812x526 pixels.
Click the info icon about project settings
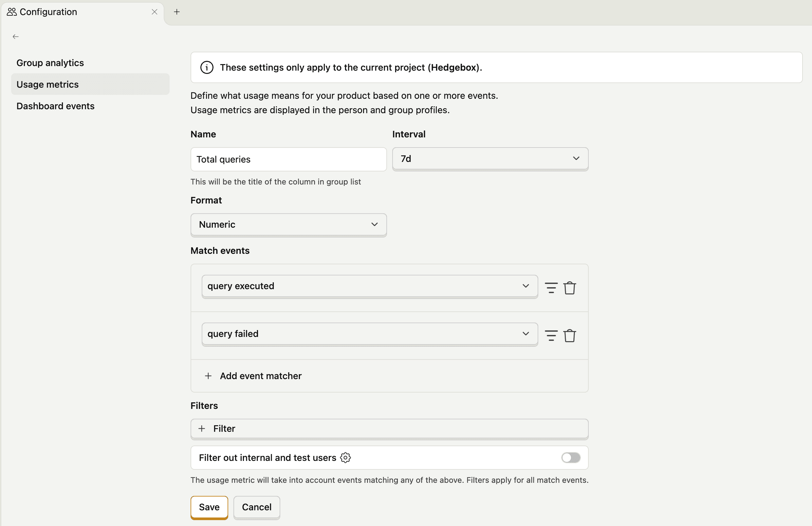point(207,67)
